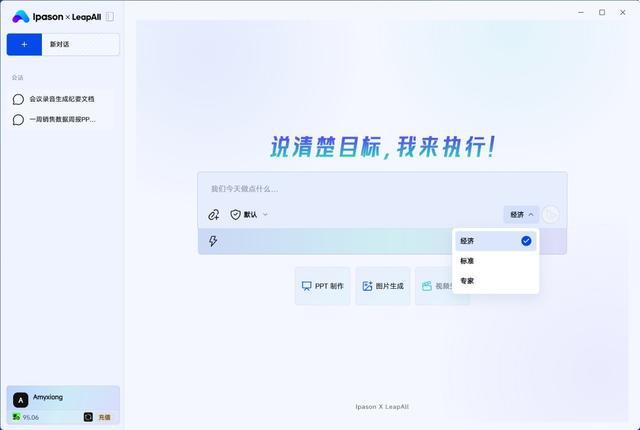Click the 充值 recharge link
The height and width of the screenshot is (430, 640).
pyautogui.click(x=104, y=417)
